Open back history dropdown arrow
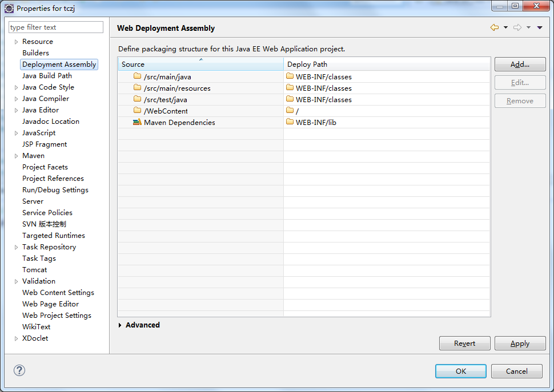This screenshot has width=554, height=392. [505, 27]
